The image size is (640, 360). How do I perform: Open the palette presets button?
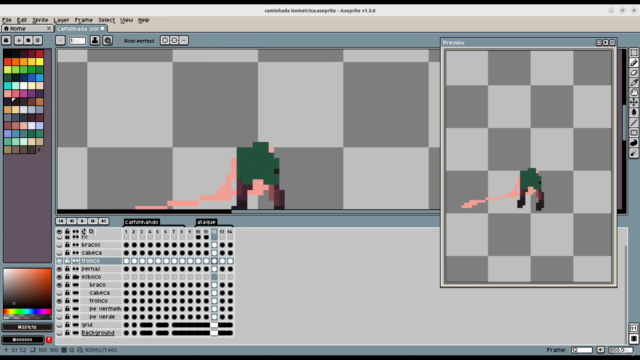28,40
